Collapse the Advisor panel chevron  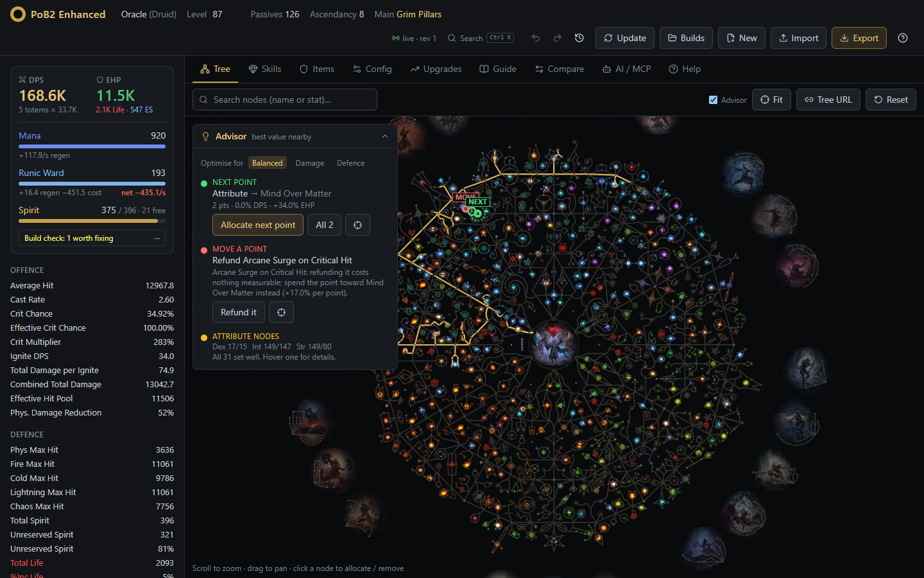(x=385, y=137)
